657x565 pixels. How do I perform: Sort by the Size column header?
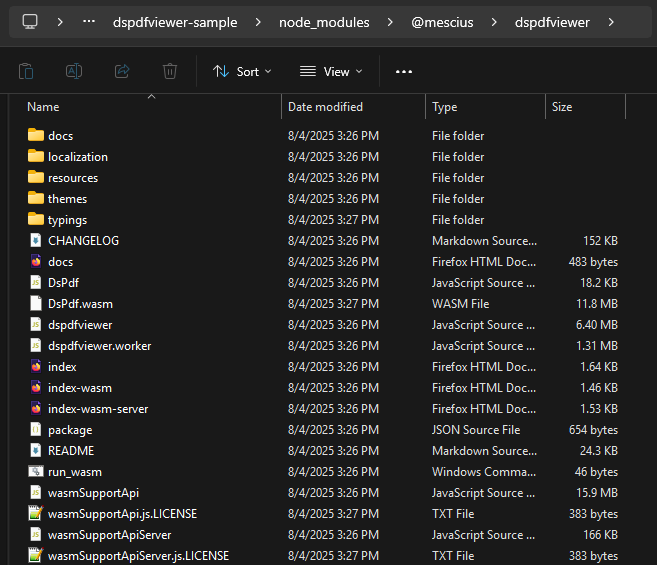point(561,107)
